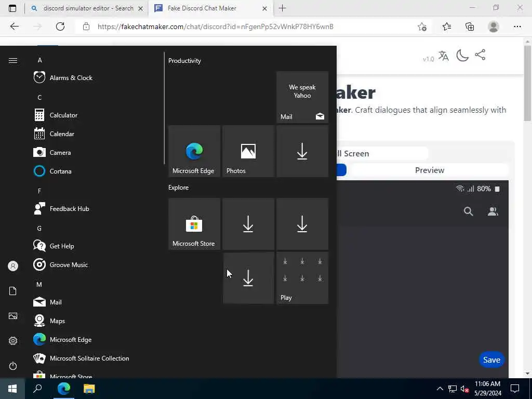Open the Collections button in Edge toolbar
532x399 pixels.
[x=470, y=26]
